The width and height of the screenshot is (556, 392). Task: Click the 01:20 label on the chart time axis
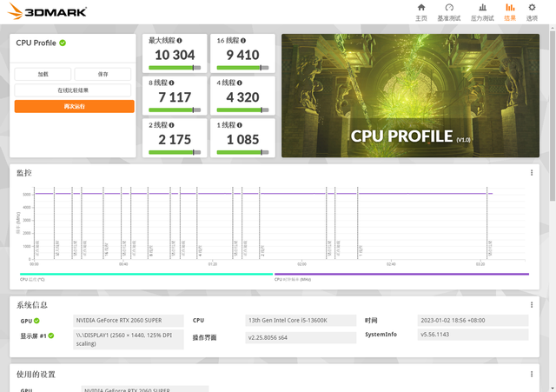pos(212,264)
